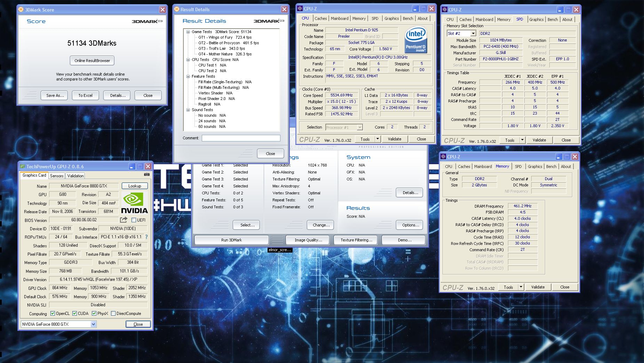Click the Intel Pentium D logo in CPU-Z
The image size is (644, 363).
coord(416,40)
